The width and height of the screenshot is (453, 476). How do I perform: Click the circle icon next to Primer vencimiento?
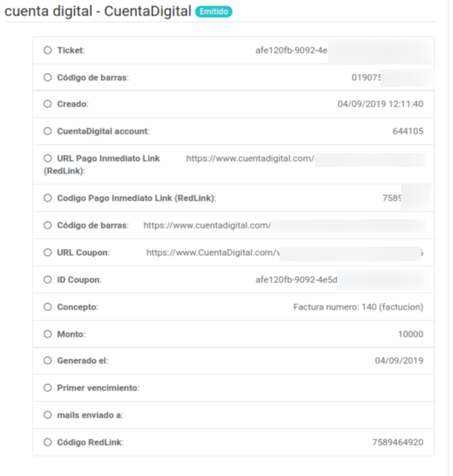pos(47,387)
